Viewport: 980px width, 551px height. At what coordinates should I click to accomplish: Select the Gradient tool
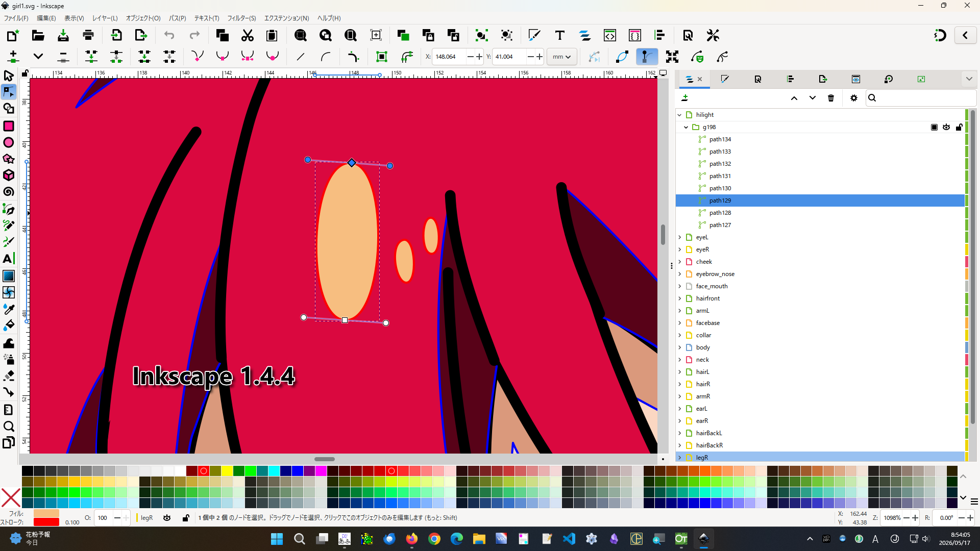pos(9,276)
